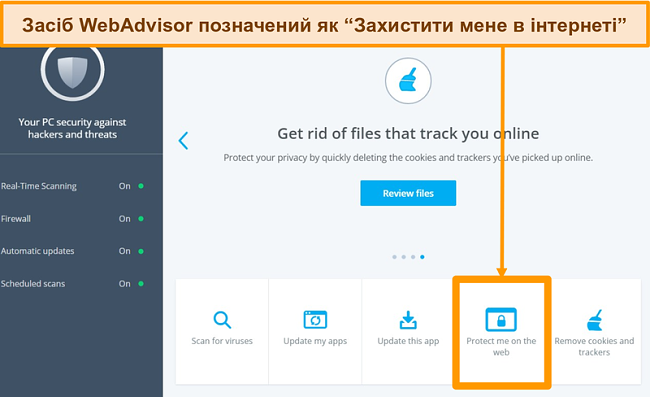This screenshot has width=650, height=397.
Task: Click the Review files button
Action: [x=408, y=193]
